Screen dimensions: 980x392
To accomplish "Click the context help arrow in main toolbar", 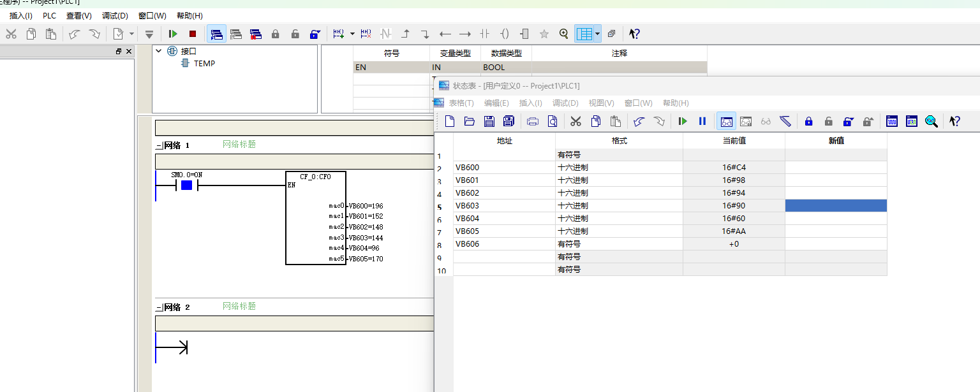I will pos(634,34).
